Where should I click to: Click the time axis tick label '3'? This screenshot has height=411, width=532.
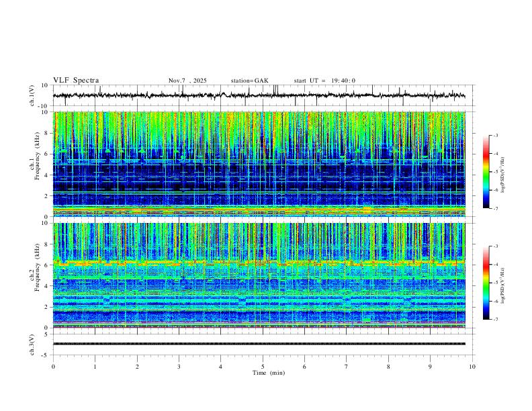pyautogui.click(x=179, y=367)
